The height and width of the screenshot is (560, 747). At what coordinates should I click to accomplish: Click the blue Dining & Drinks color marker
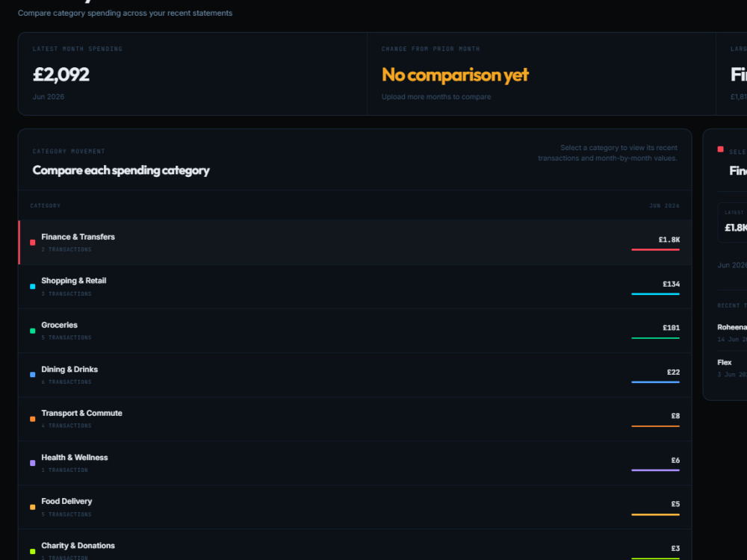click(x=32, y=375)
